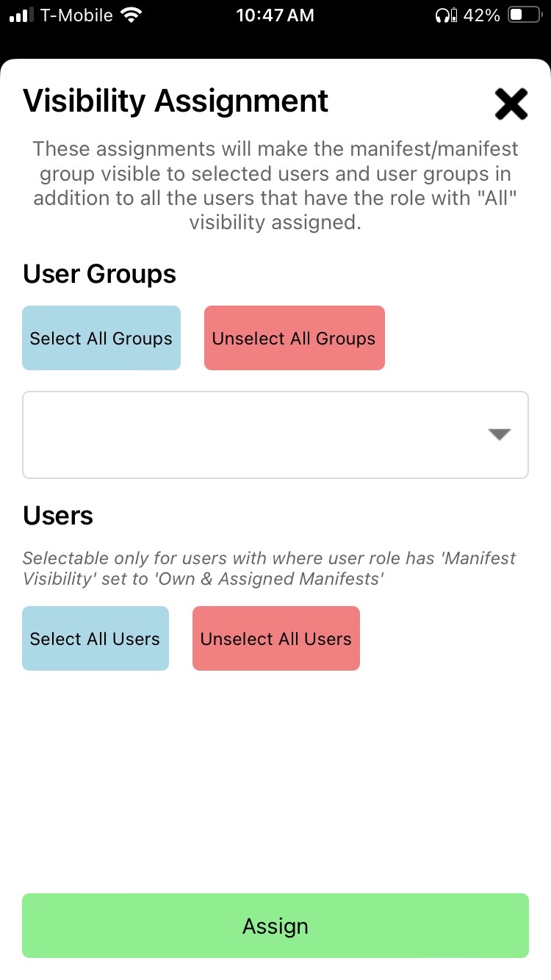Tap the 42% battery percentage
The image size is (551, 980).
pos(482,15)
